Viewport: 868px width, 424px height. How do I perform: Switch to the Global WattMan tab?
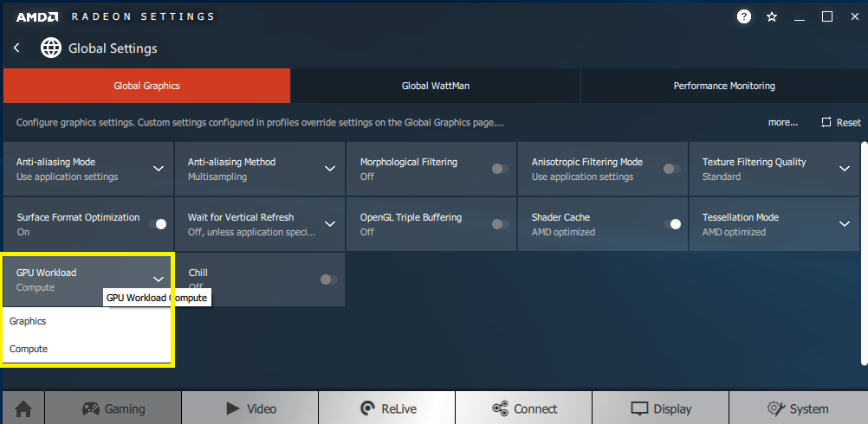436,86
